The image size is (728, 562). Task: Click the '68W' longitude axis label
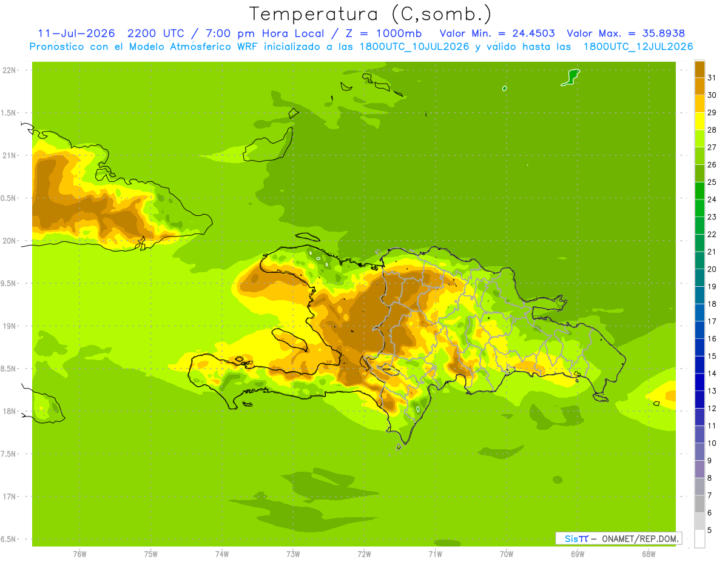(649, 554)
